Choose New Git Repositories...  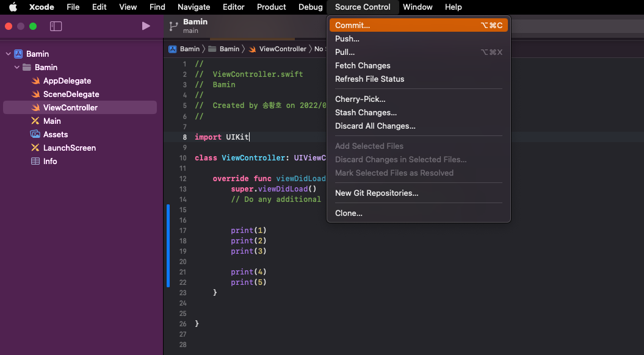(x=419, y=193)
